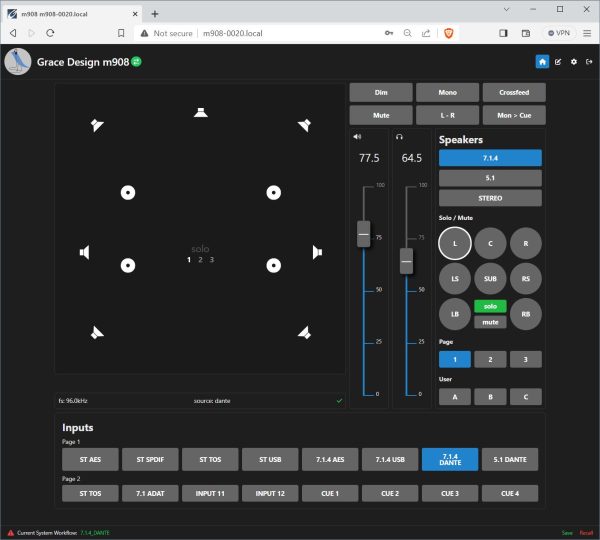The image size is (600, 540).
Task: Open the browser hamburger menu
Action: point(587,32)
